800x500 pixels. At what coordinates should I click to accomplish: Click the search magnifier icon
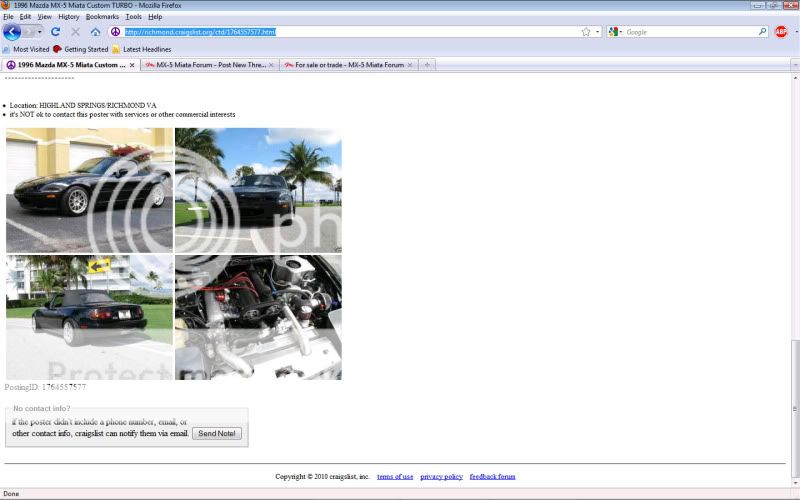tap(762, 32)
